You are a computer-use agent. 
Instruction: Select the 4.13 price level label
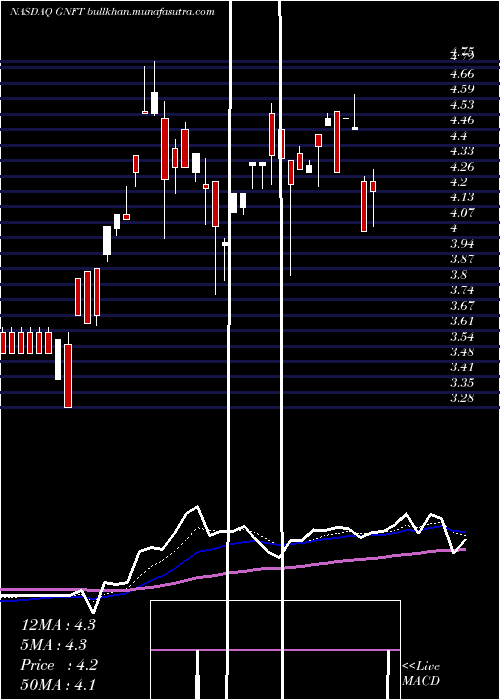click(x=462, y=197)
